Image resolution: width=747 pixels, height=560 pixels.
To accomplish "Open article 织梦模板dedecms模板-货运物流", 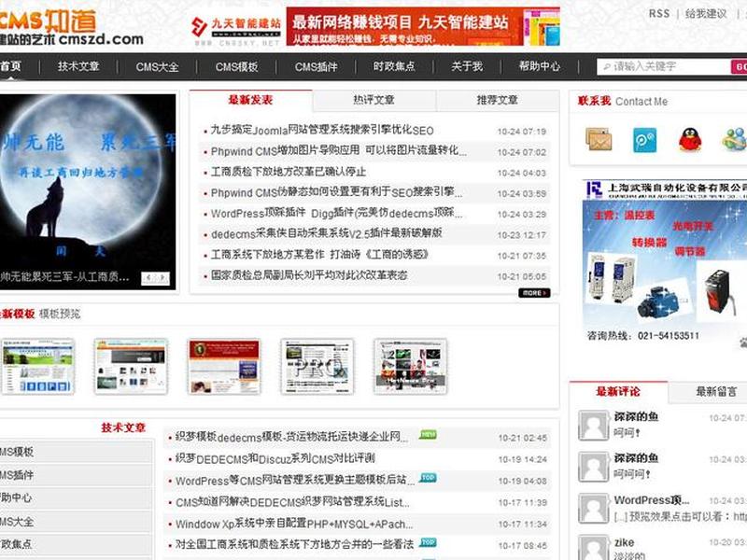I will click(x=291, y=437).
